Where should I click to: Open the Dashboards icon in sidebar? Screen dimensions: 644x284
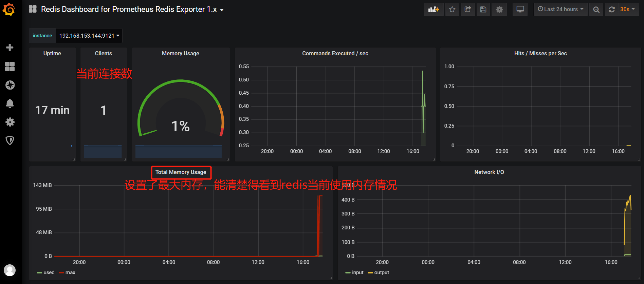tap(10, 67)
